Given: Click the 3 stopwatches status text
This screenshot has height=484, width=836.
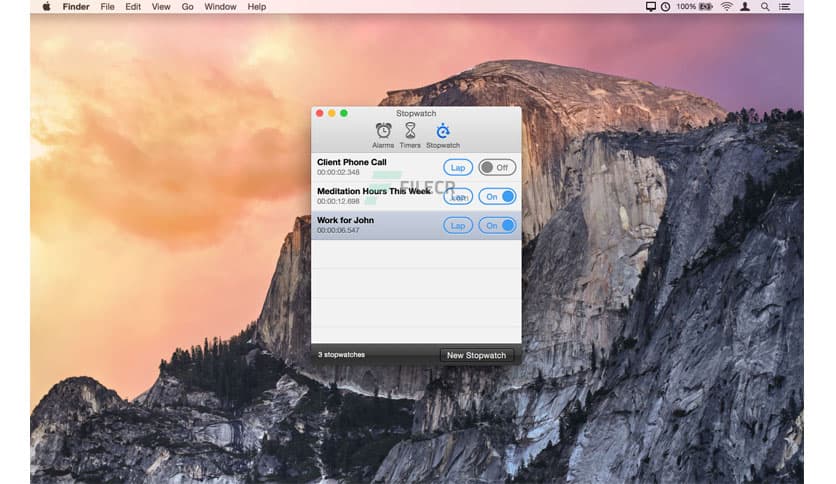Looking at the screenshot, I should (341, 354).
